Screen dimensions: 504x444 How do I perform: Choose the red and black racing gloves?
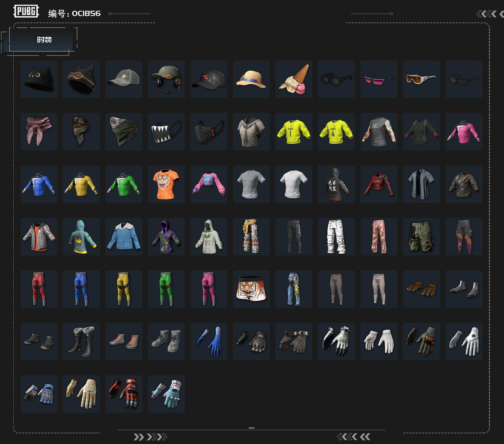(x=124, y=394)
